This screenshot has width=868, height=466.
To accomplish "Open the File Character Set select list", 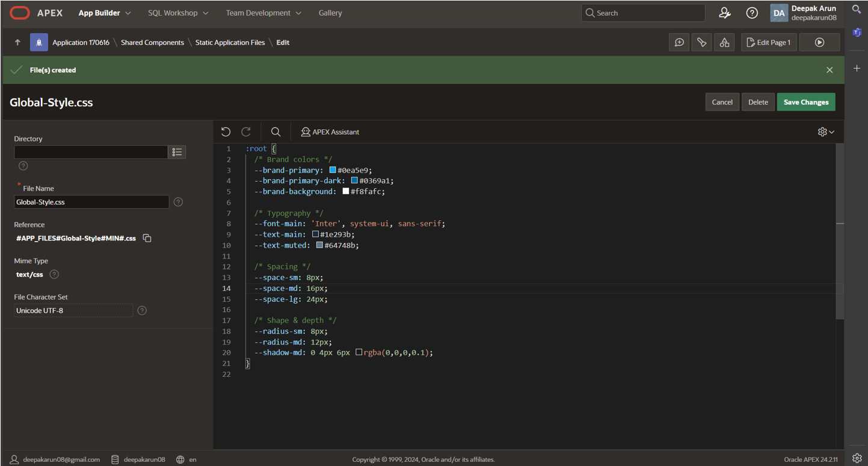I will pyautogui.click(x=73, y=310).
